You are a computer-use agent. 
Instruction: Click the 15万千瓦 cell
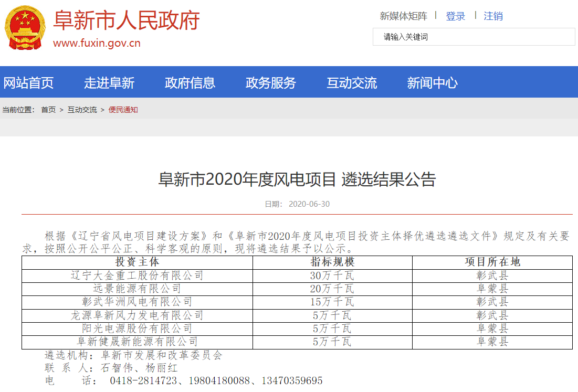(x=332, y=302)
